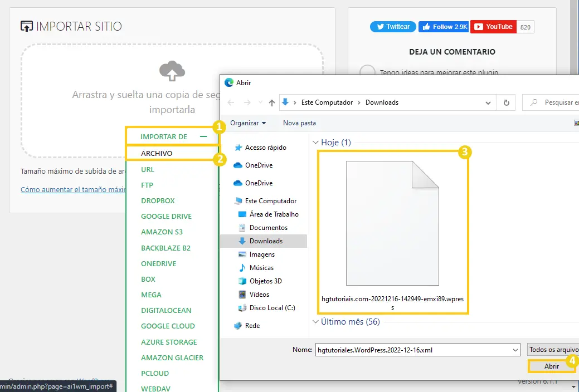Screen dimensions: 579x392
Task: Choose ONEDRIVE import option
Action: (x=159, y=263)
